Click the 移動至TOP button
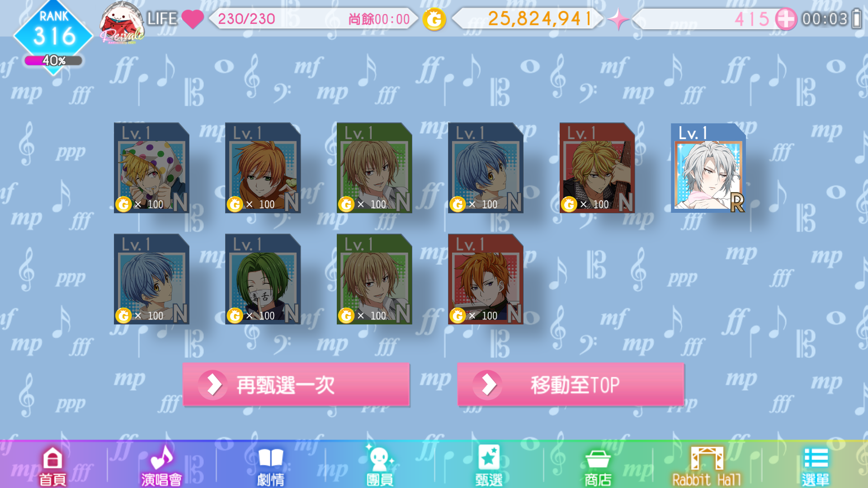 tap(571, 385)
